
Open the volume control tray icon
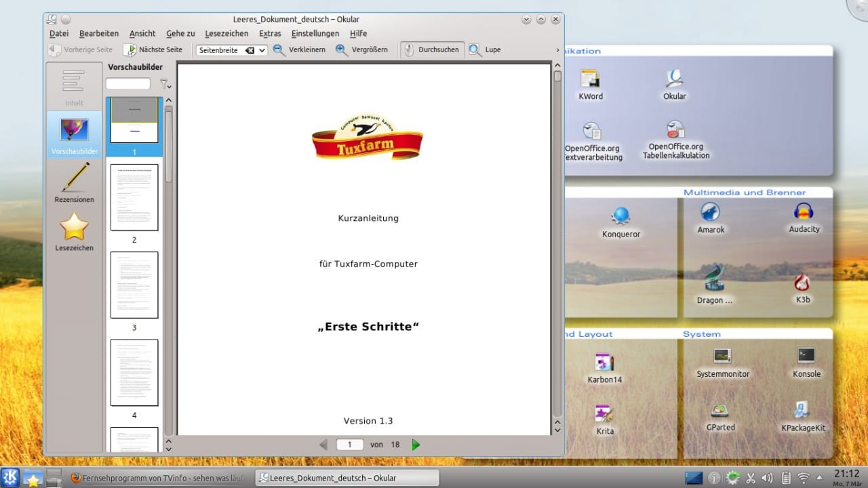[x=768, y=478]
